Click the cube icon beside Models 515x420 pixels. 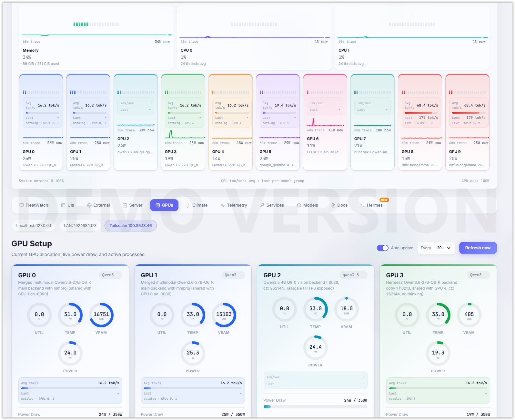pyautogui.click(x=299, y=205)
